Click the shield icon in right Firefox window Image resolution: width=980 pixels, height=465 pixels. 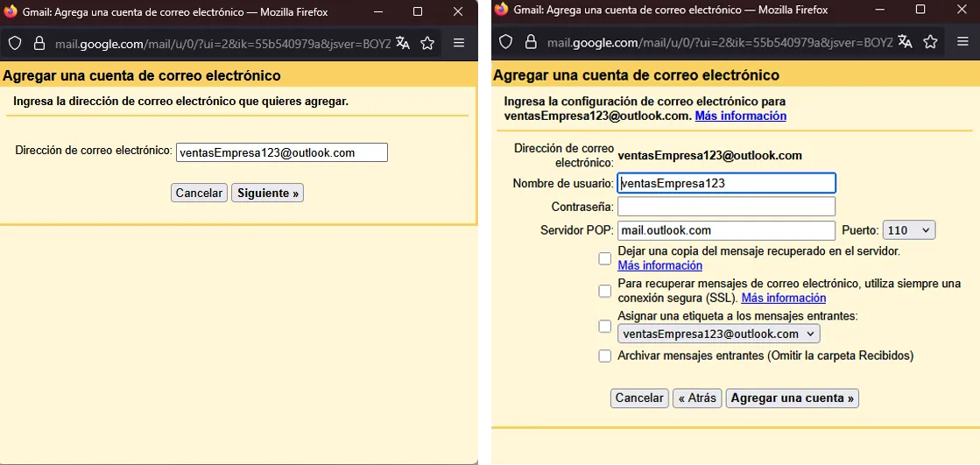coord(505,41)
